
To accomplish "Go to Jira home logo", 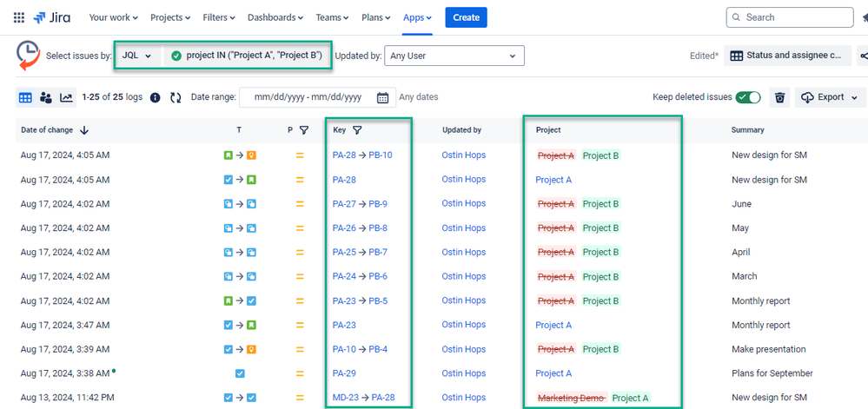I will point(51,17).
